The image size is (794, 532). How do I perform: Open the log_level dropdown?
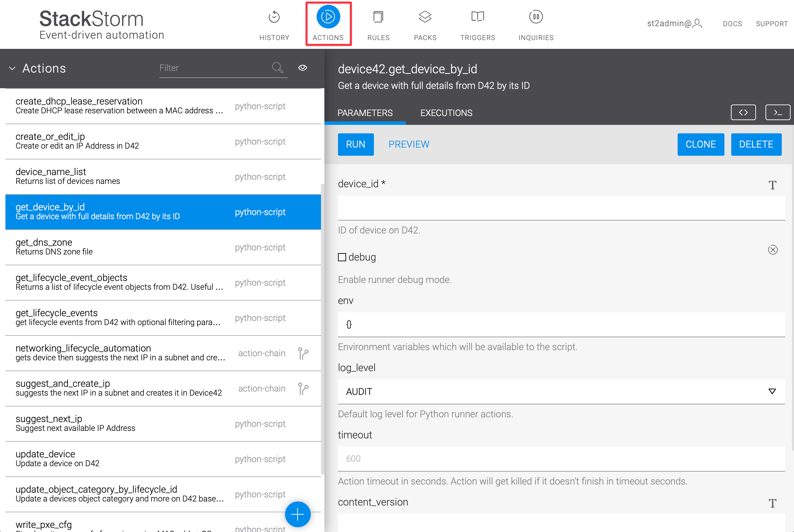pos(772,392)
